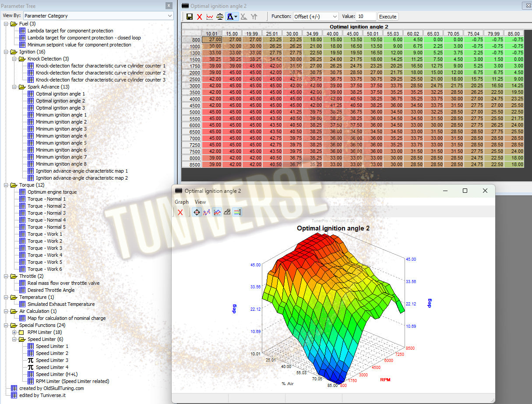The image size is (532, 404).
Task: Collapse the Special Functions (24) node
Action: point(6,325)
